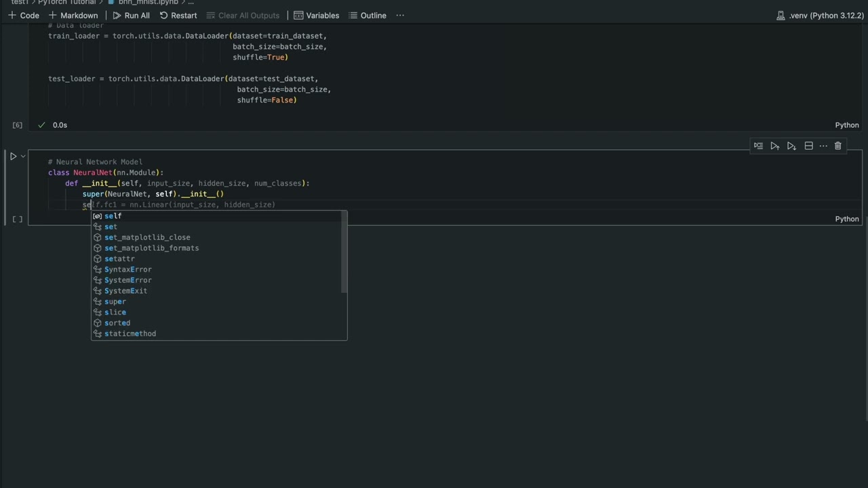The image size is (868, 488).
Task: Show the notebook Outline
Action: pyautogui.click(x=367, y=15)
